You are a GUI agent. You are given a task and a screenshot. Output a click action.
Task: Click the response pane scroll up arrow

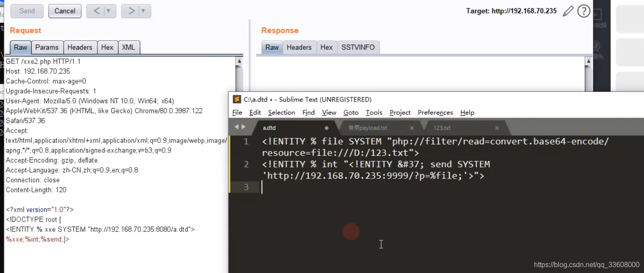pos(588,62)
